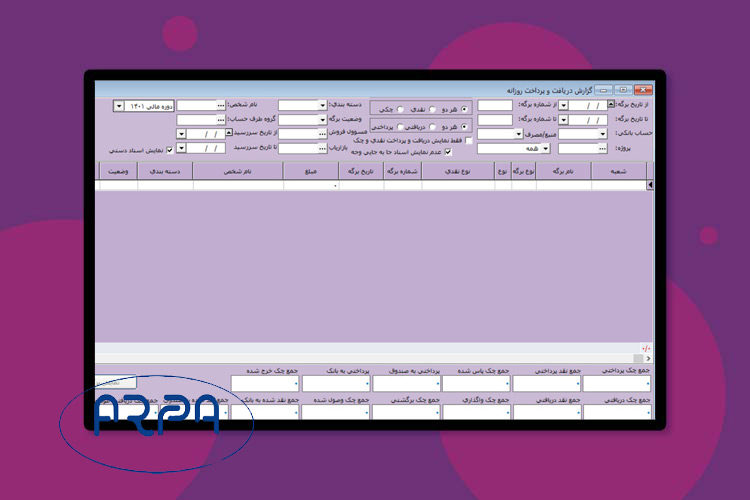Viewport: 750px width, 500px height.
Task: Expand the دسته بندی dropdown
Action: [x=323, y=105]
